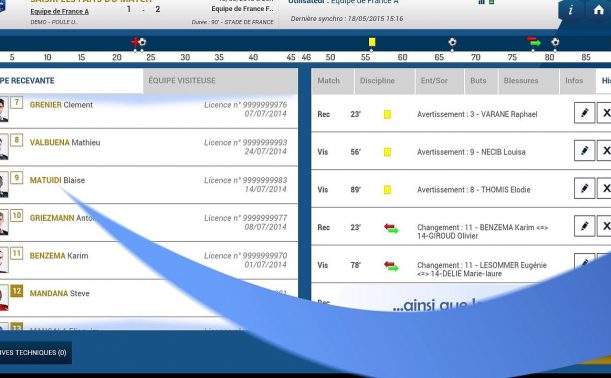Edit the VARANE Raphael warning entry
This screenshot has height=378, width=611.
tap(584, 113)
